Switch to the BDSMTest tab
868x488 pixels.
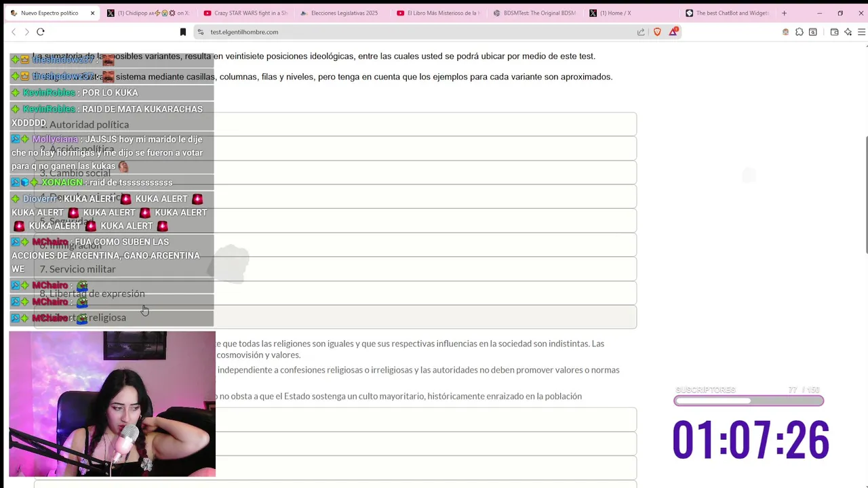coord(536,13)
